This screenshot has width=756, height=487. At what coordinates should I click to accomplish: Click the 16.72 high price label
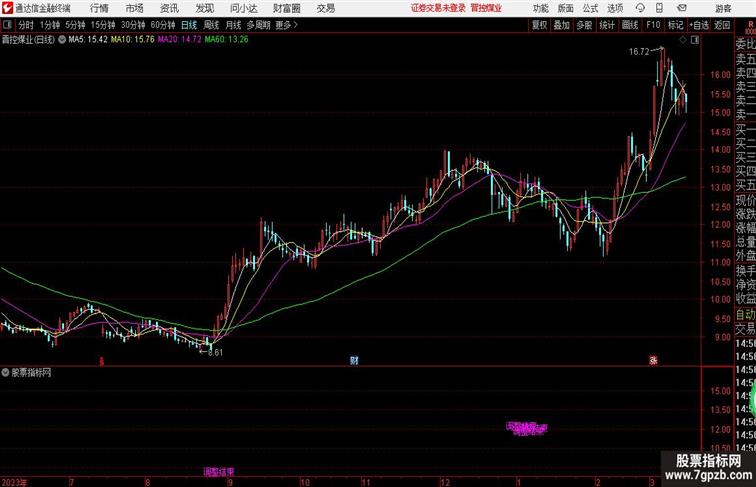tap(639, 52)
